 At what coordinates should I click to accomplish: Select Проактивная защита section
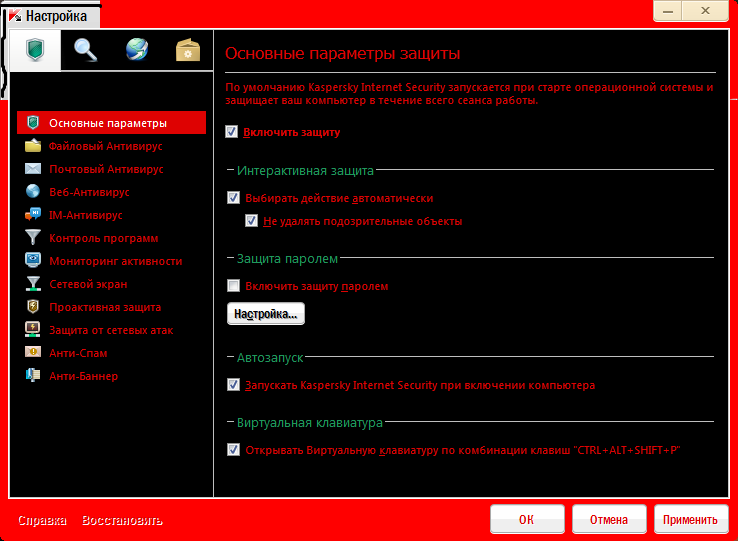tap(112, 307)
